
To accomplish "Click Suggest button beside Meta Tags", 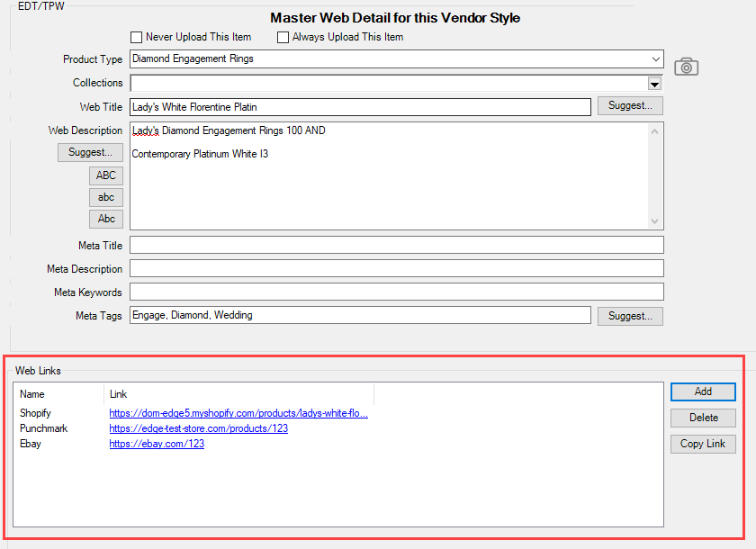I will coord(630,316).
